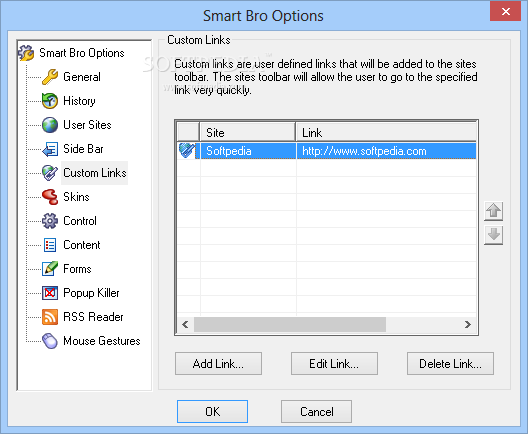
Task: Click the Custom Links shield icon in tree
Action: tap(50, 173)
